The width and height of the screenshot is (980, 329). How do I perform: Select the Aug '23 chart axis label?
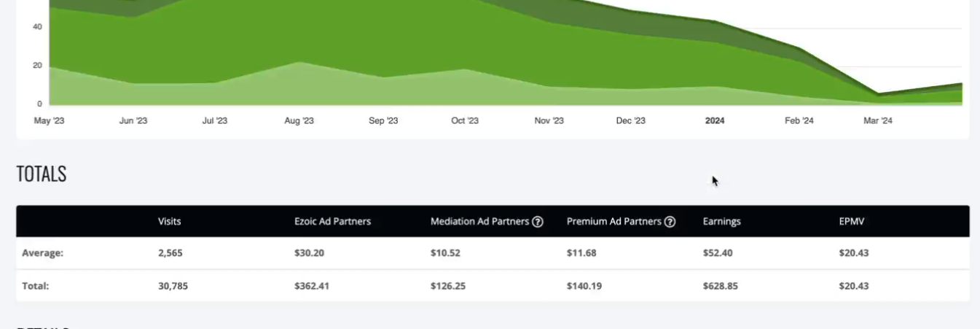click(x=299, y=121)
